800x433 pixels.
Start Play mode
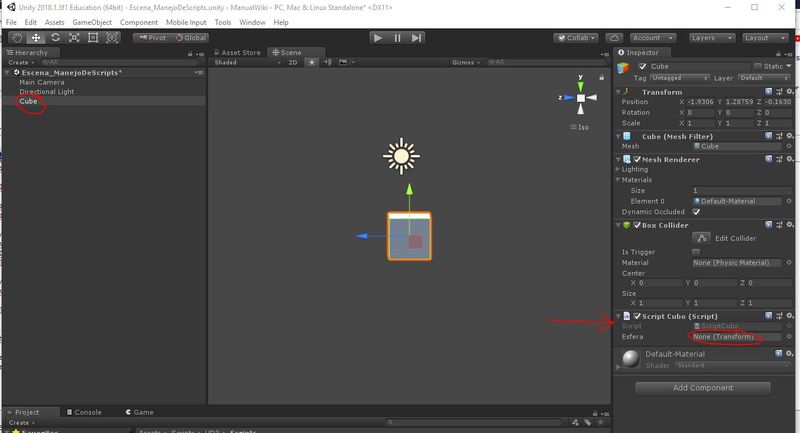click(378, 38)
